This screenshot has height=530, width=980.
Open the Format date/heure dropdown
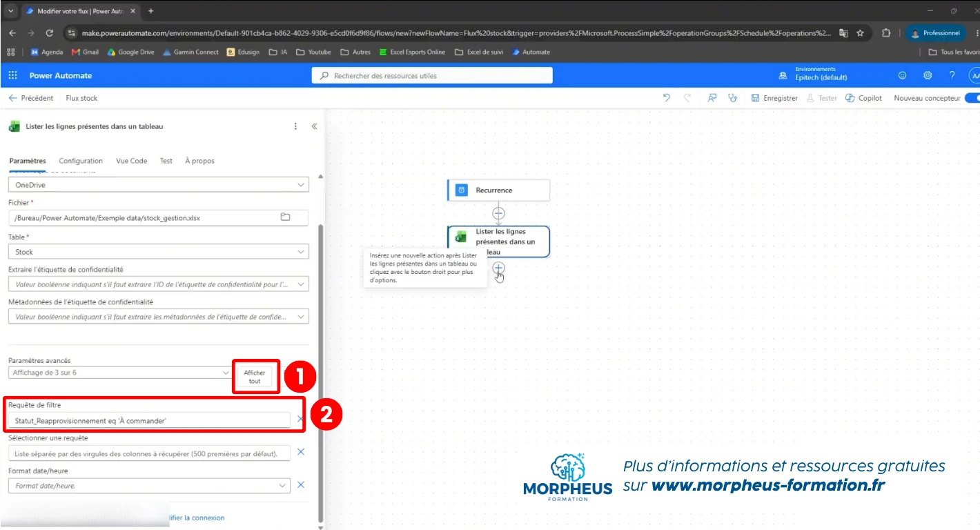point(149,486)
